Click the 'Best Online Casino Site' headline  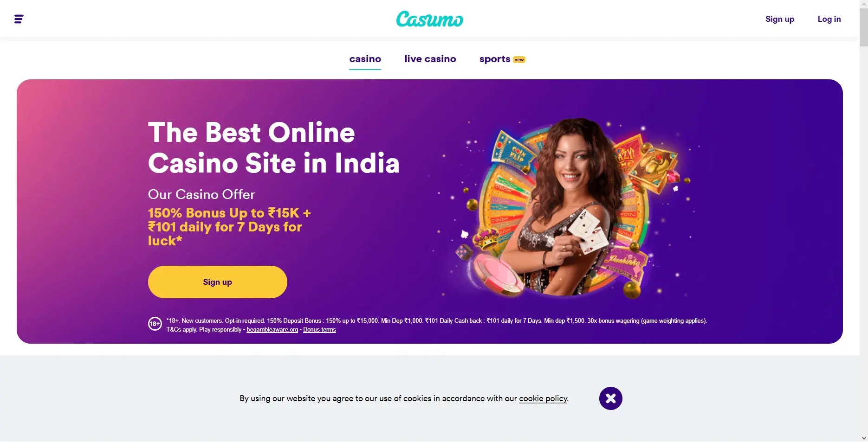[274, 147]
